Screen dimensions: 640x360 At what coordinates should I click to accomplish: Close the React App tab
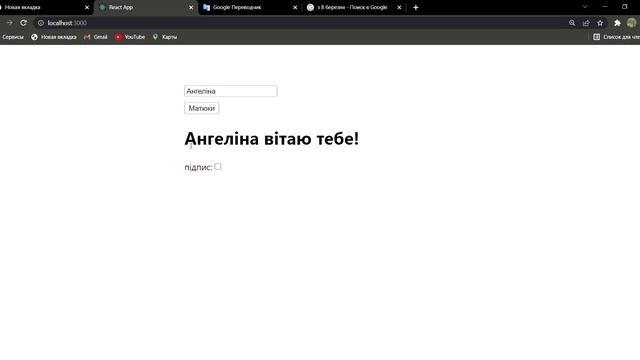tap(191, 7)
